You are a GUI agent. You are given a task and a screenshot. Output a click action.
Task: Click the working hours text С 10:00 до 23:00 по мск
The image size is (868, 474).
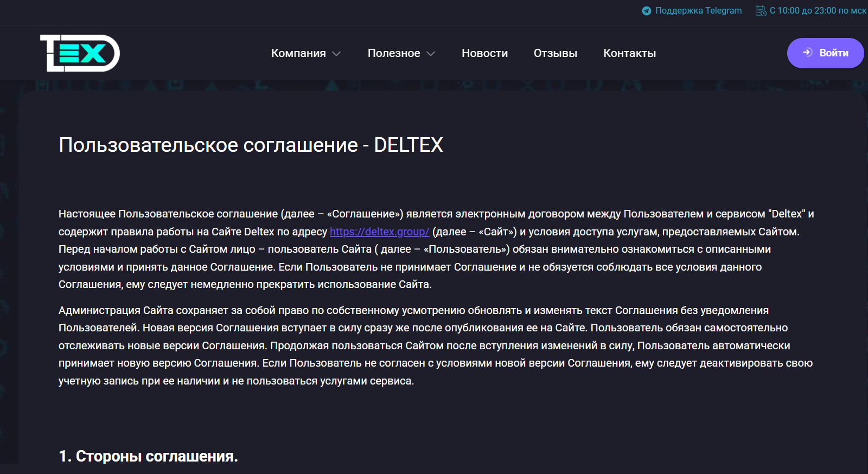(x=818, y=11)
